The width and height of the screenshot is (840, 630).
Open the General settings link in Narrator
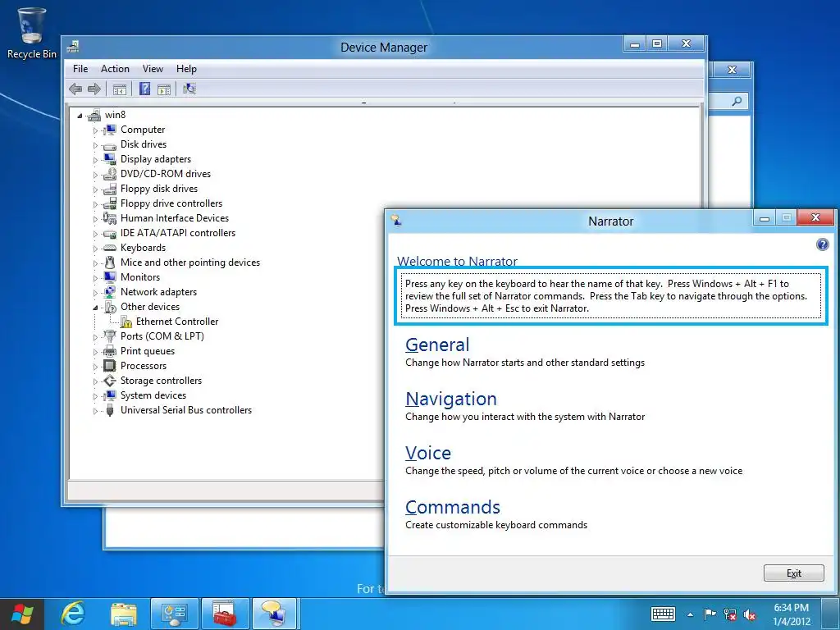click(x=437, y=345)
